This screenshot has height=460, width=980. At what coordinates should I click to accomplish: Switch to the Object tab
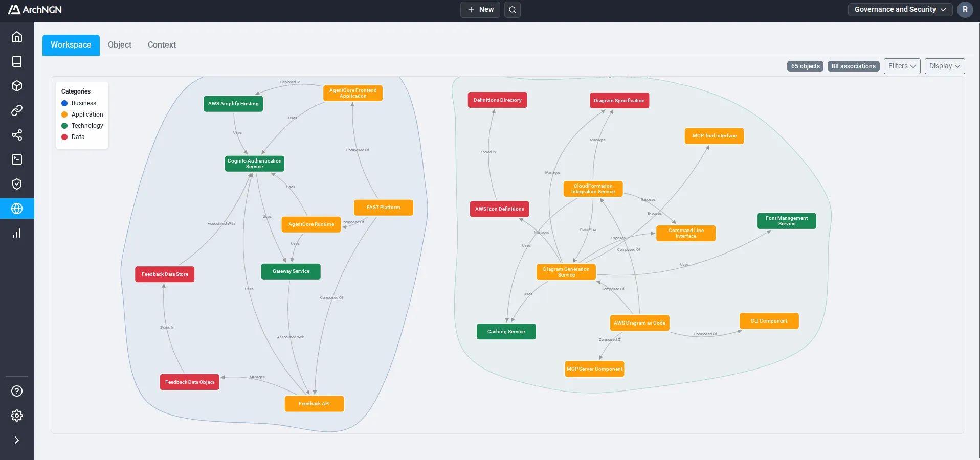click(x=120, y=45)
